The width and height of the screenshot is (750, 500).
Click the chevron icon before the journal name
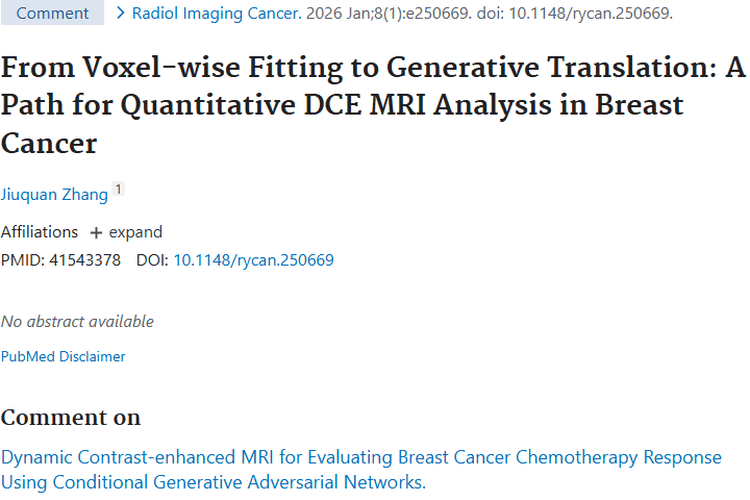121,14
